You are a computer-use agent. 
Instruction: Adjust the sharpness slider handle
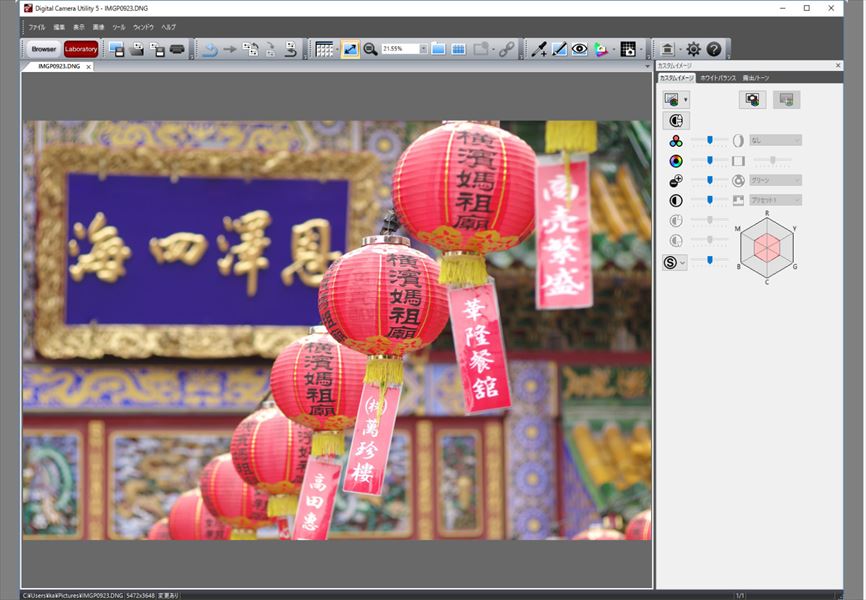tap(710, 260)
